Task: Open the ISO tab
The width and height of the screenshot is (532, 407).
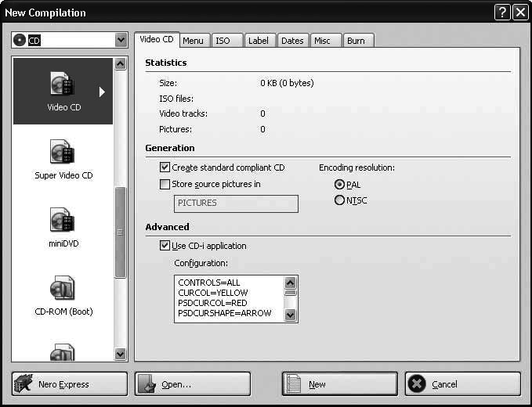Action: tap(223, 41)
